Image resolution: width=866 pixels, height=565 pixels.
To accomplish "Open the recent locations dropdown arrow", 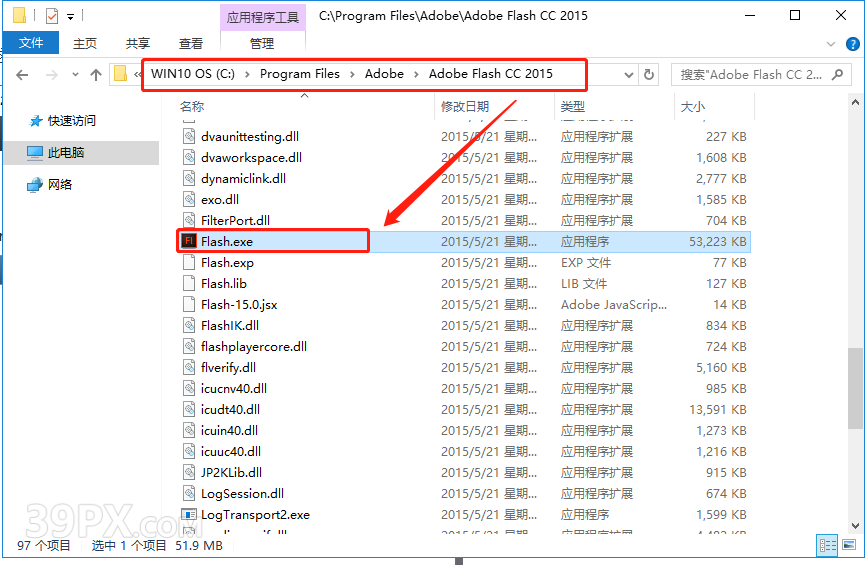I will click(x=75, y=75).
